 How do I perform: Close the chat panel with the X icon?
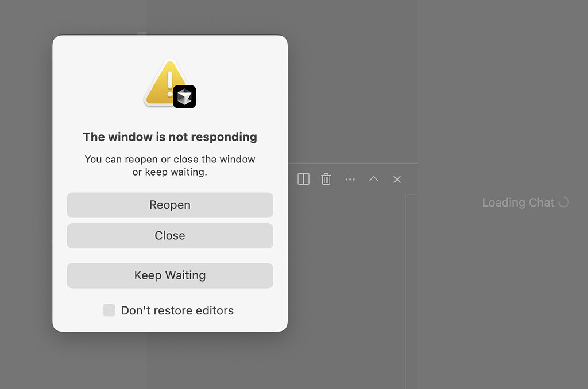click(397, 179)
